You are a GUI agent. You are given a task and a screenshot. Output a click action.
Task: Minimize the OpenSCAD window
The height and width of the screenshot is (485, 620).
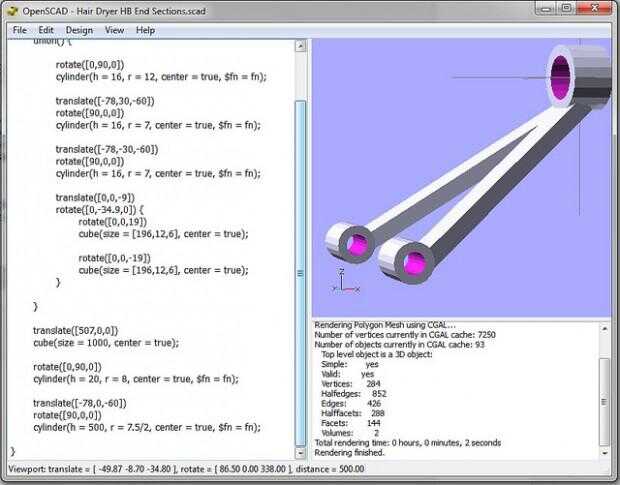pos(546,9)
